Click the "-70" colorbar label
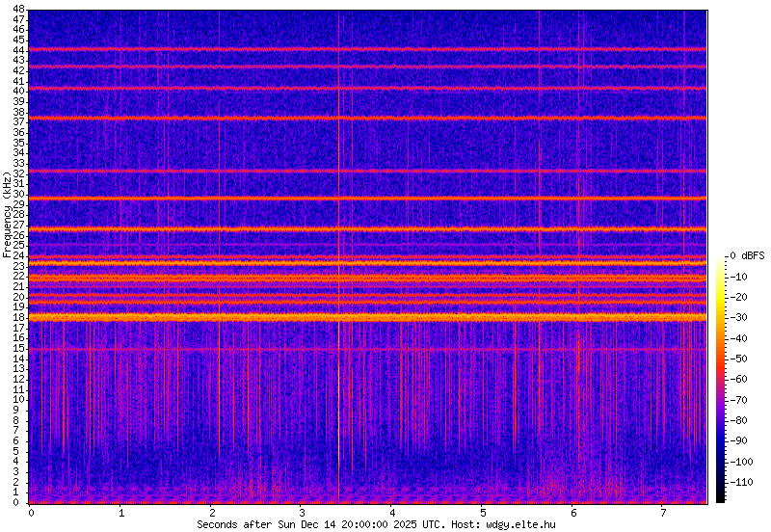 pyautogui.click(x=737, y=400)
